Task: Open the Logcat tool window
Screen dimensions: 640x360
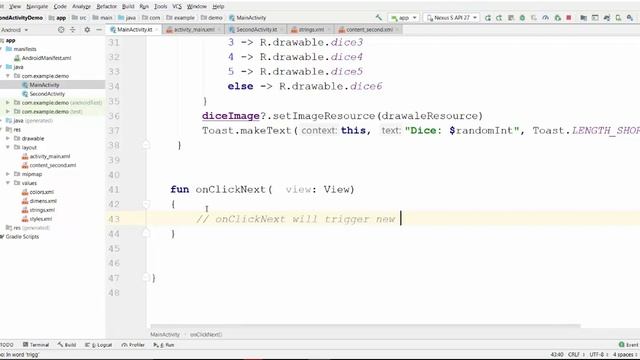Action: (x=98, y=345)
